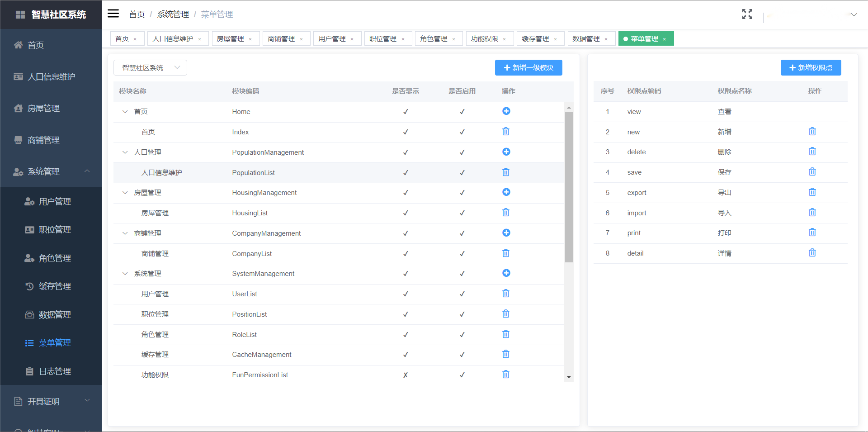Open 角色管理 in the sidebar
The height and width of the screenshot is (432, 868).
click(x=51, y=258)
